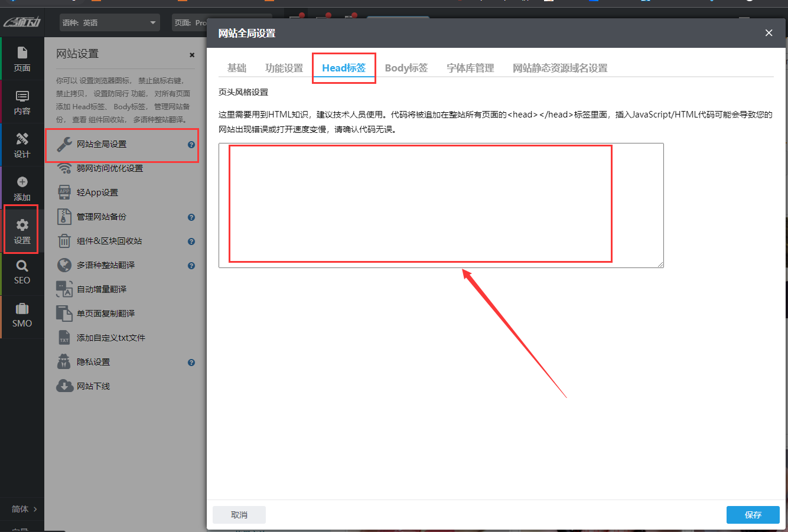Open the SEO sidebar panel
This screenshot has height=532, width=788.
pyautogui.click(x=22, y=273)
